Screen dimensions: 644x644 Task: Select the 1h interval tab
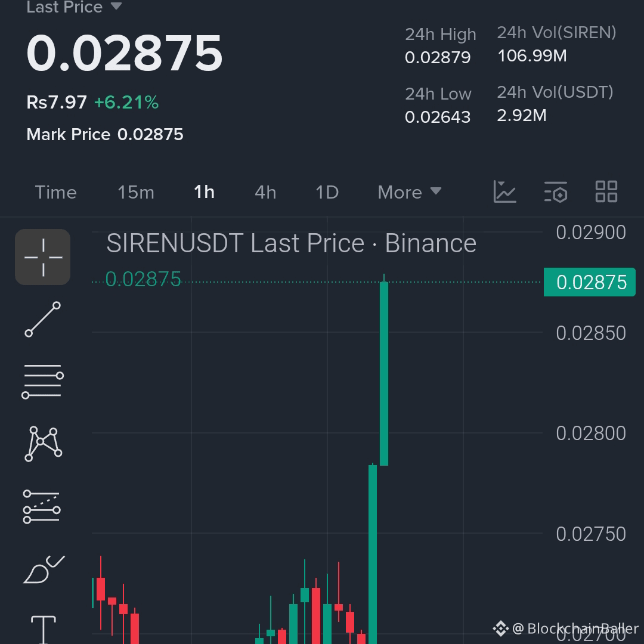(204, 192)
